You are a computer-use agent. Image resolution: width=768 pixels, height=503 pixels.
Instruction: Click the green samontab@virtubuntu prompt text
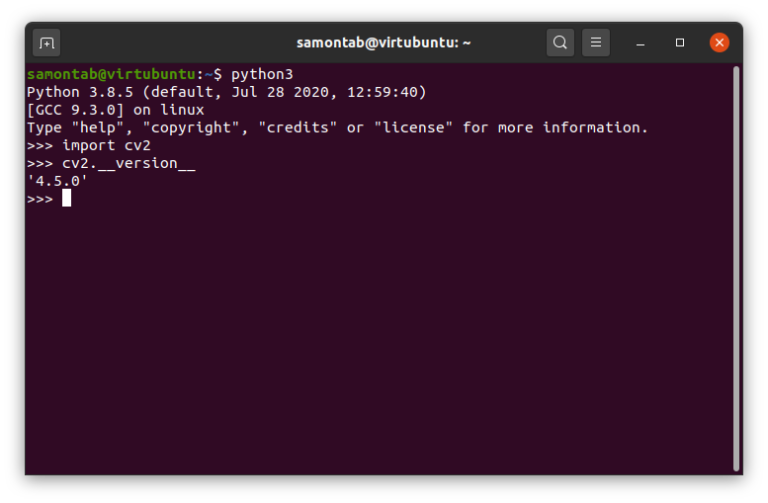(x=110, y=74)
